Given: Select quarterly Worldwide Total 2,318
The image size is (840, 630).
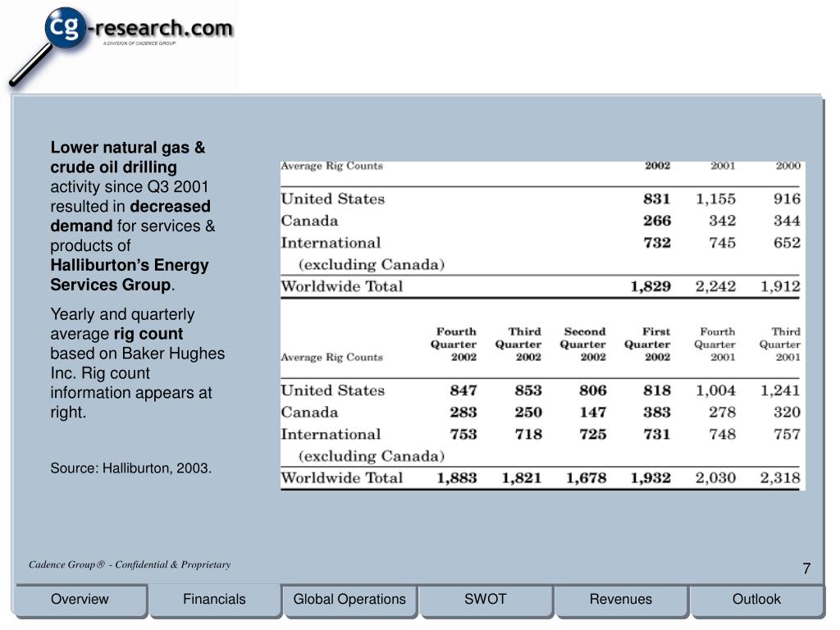Looking at the screenshot, I should (781, 478).
